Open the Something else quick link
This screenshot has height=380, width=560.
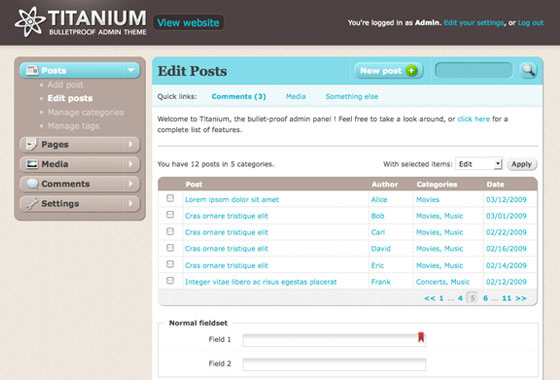(352, 96)
